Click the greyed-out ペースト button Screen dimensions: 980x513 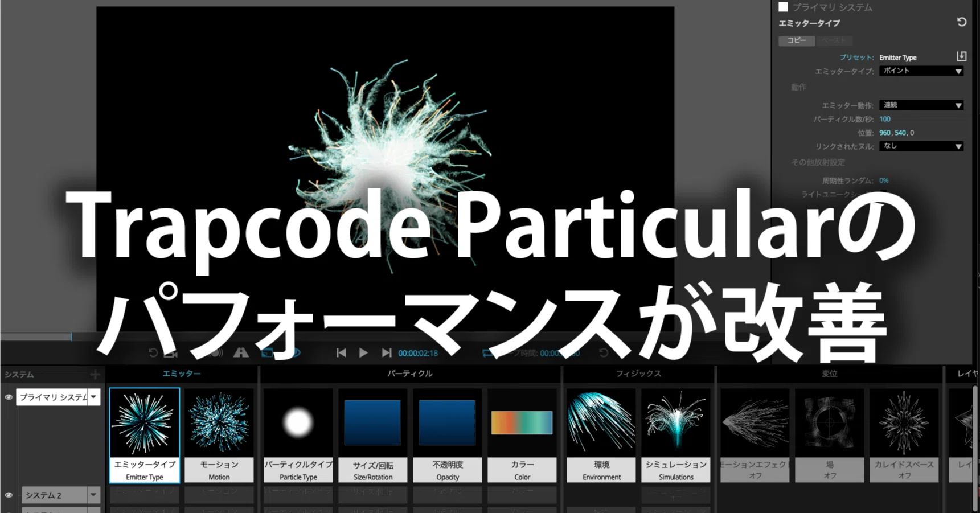point(834,40)
